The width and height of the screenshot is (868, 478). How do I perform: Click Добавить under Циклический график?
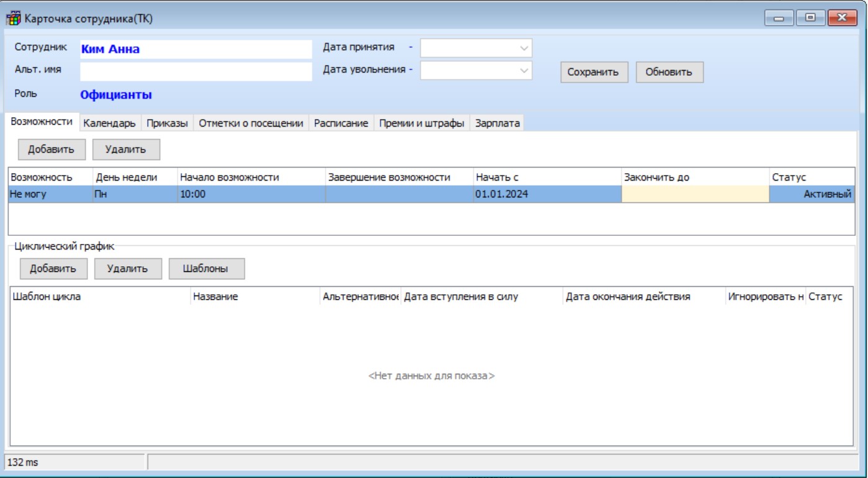[53, 269]
